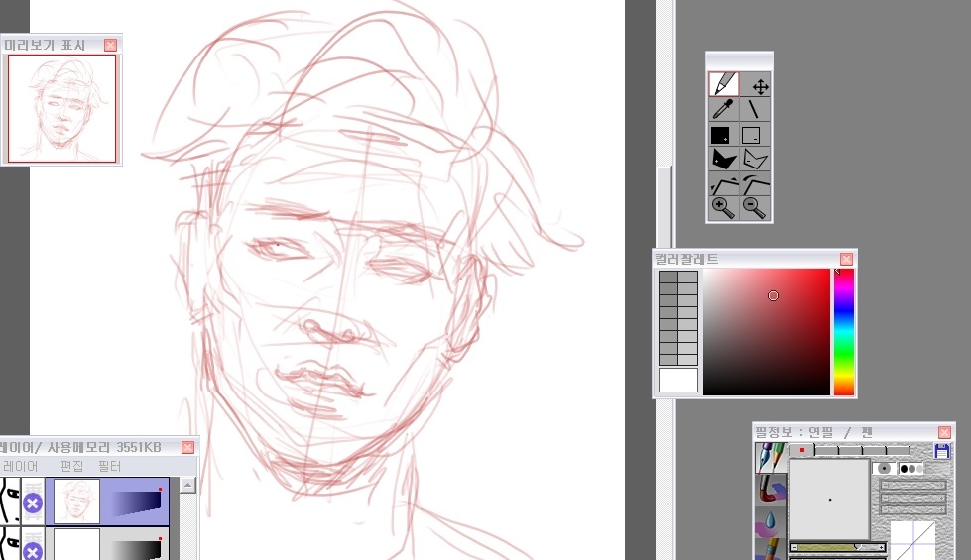971x560 pixels.
Task: Open the 편집 menu in layer panel
Action: click(72, 466)
